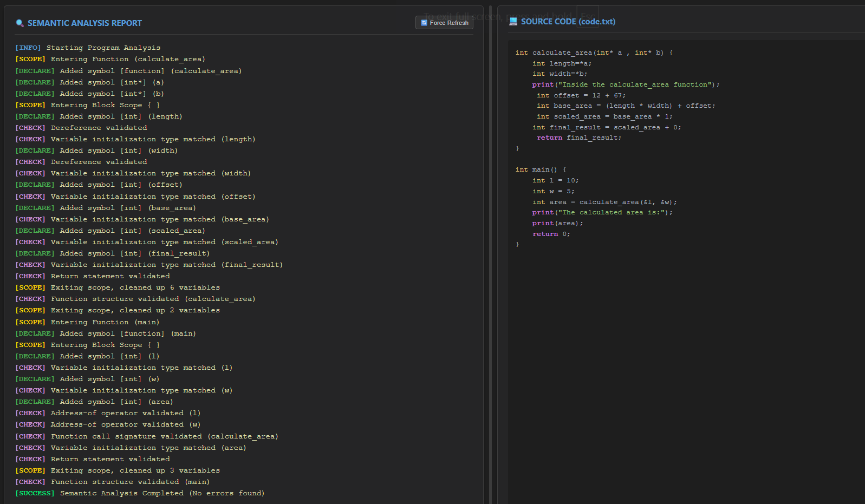865x504 pixels.
Task: Click Entering Function (main) scope line
Action: (87, 322)
